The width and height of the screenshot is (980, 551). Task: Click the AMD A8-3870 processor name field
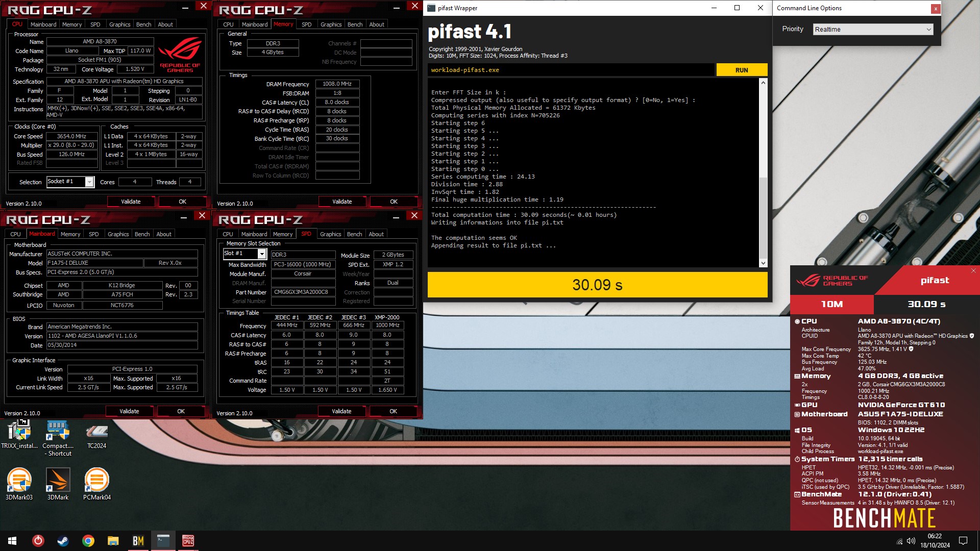coord(100,42)
